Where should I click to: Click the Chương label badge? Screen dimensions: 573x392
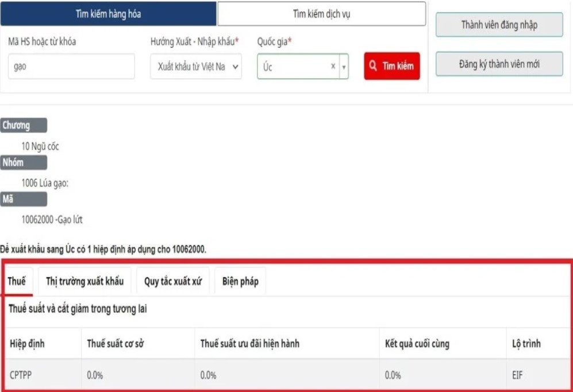[24, 125]
